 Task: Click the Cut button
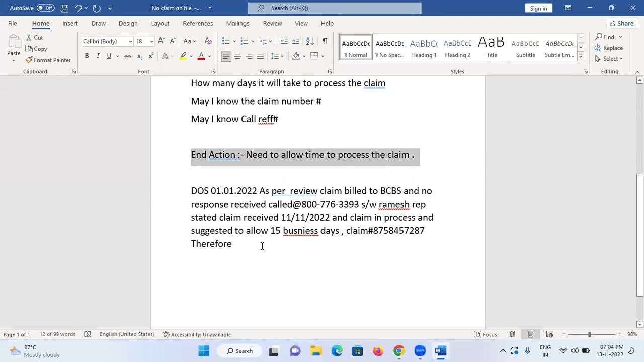(34, 38)
